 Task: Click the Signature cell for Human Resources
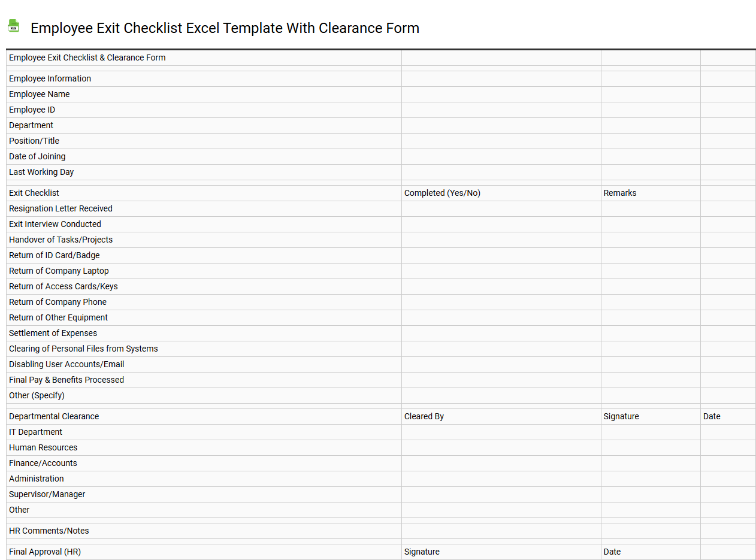coord(651,447)
